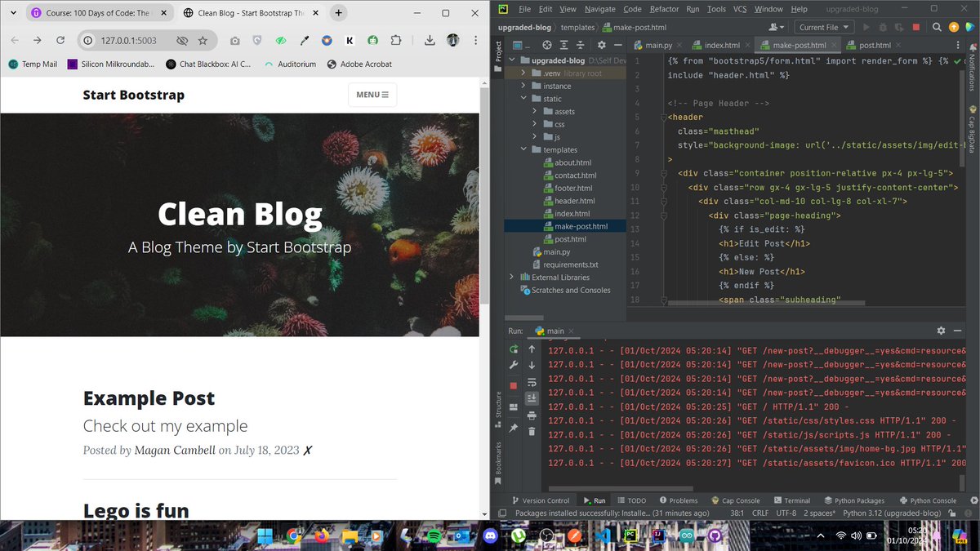Print the Run console output
The image size is (980, 551).
pos(532,415)
